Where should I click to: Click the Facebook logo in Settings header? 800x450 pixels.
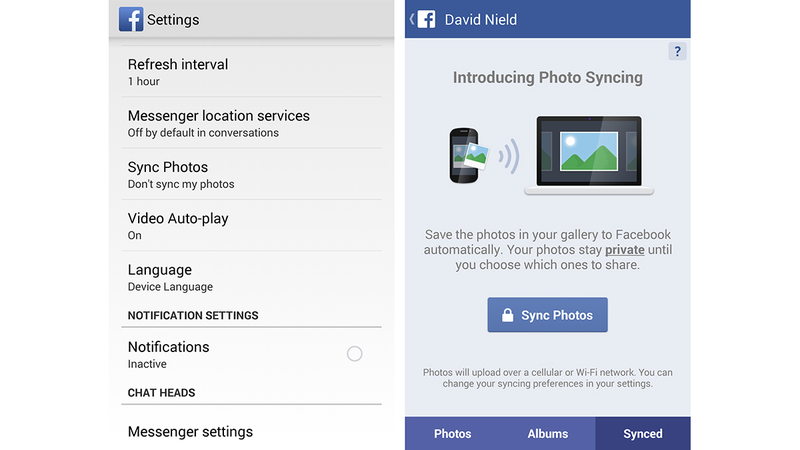(131, 19)
